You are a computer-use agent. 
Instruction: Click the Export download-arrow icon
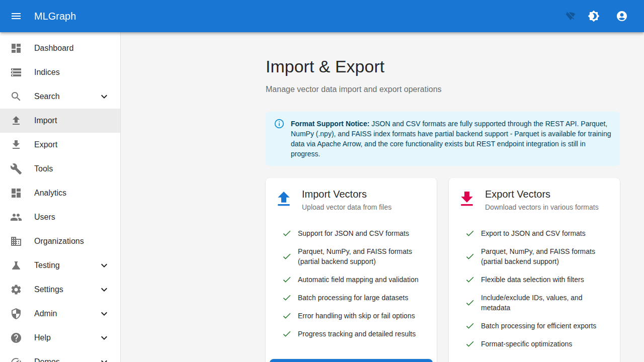coord(16,144)
